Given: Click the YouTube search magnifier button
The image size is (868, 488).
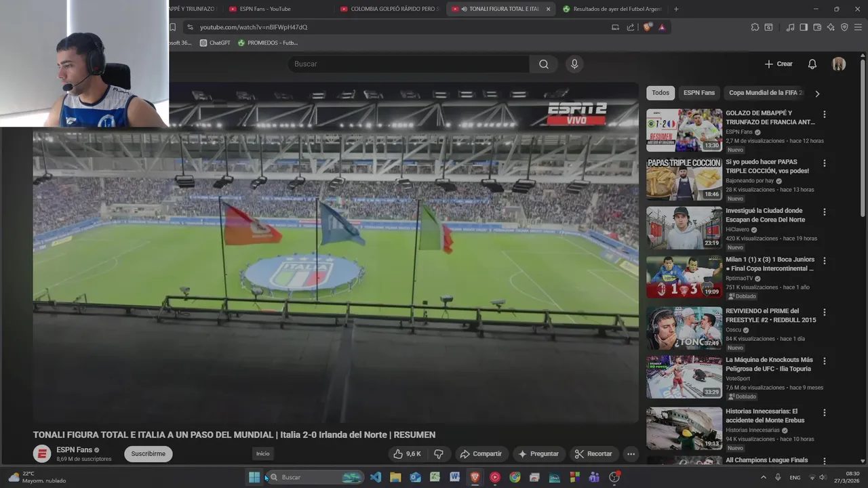Looking at the screenshot, I should 544,64.
